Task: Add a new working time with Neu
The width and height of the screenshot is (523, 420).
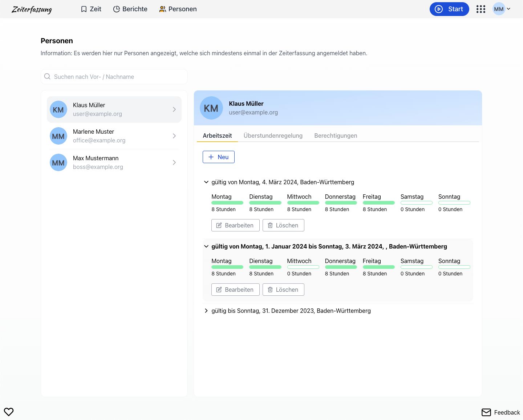Action: click(x=219, y=157)
